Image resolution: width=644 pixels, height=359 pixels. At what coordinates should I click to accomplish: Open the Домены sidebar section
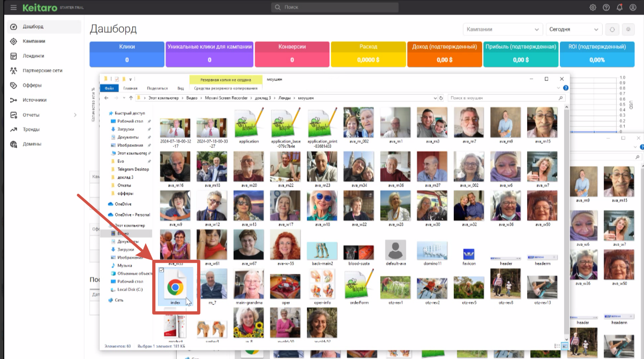32,144
